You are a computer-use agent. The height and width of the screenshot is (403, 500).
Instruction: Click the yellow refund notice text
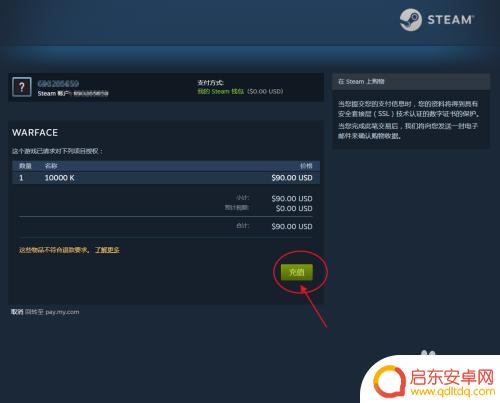54,250
